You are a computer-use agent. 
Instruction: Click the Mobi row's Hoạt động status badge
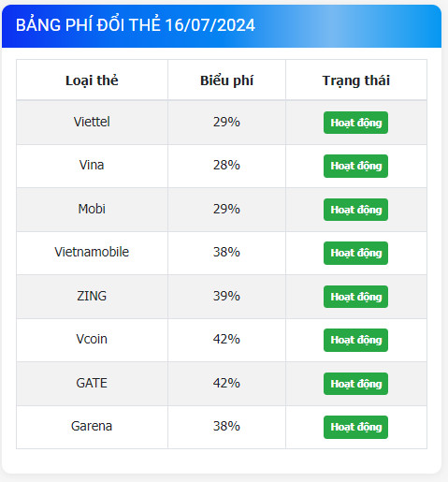tap(355, 210)
